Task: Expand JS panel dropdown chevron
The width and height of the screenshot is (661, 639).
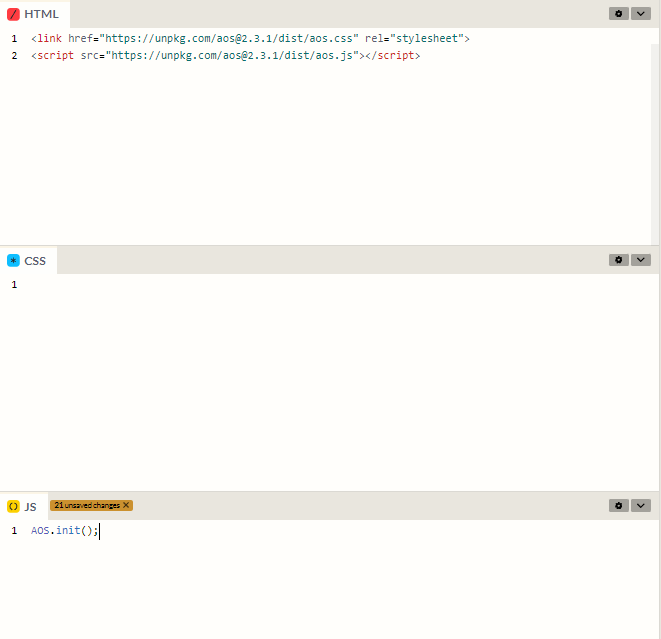Action: (x=640, y=505)
